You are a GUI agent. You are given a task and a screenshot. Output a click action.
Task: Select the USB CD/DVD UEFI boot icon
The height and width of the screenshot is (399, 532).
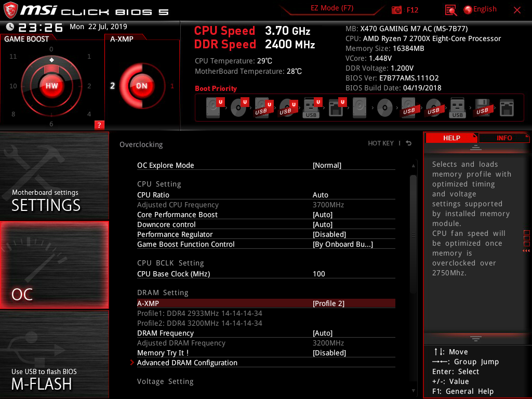(288, 108)
